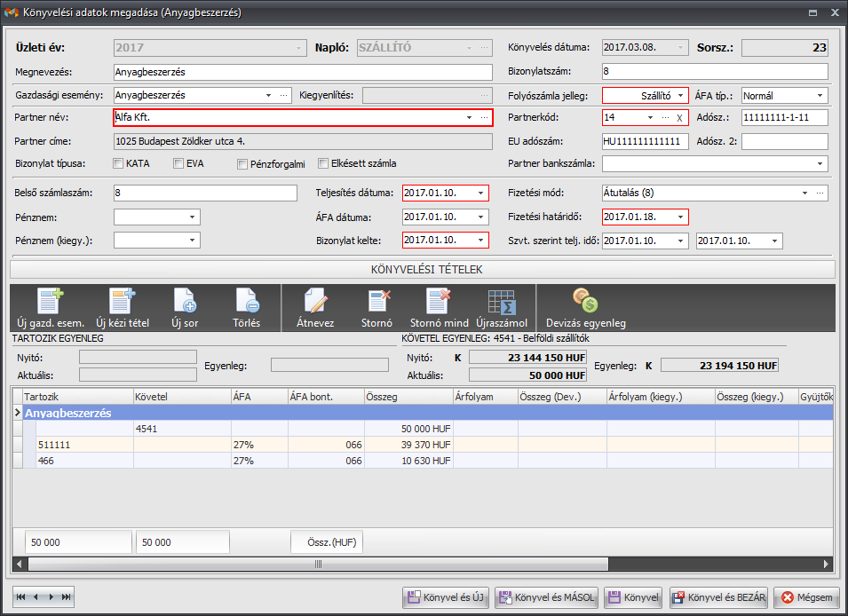Click the Mégsem cancel button
Image resolution: width=848 pixels, height=616 pixels.
coord(806,597)
